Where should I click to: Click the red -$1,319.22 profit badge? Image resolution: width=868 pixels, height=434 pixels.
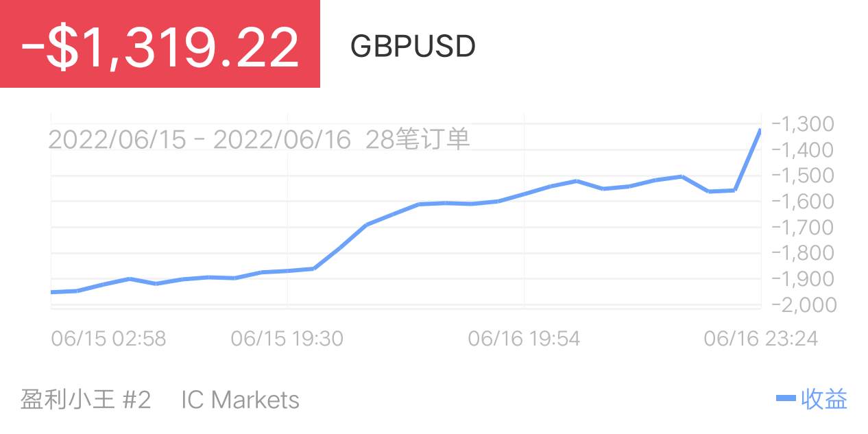point(160,44)
